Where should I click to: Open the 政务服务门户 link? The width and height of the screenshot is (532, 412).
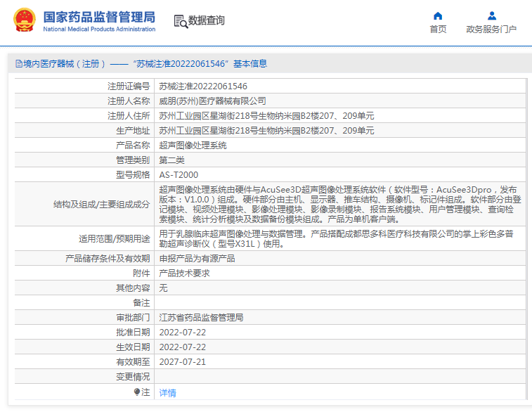[491, 30]
